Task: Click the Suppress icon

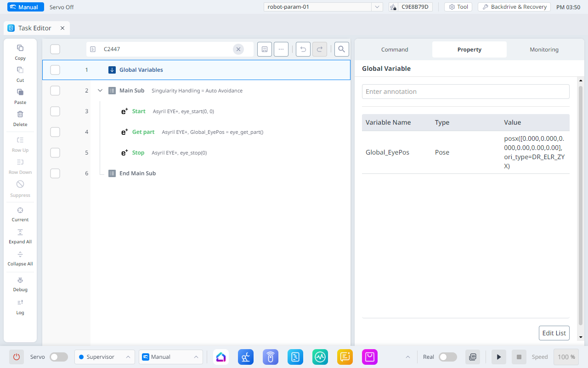Action: click(20, 184)
